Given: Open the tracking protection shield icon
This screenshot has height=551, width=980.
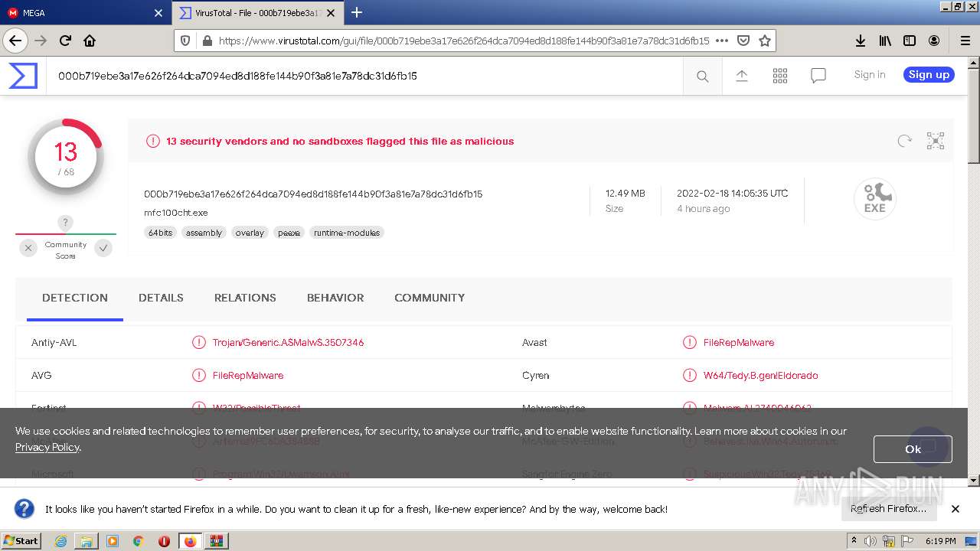Looking at the screenshot, I should point(185,41).
